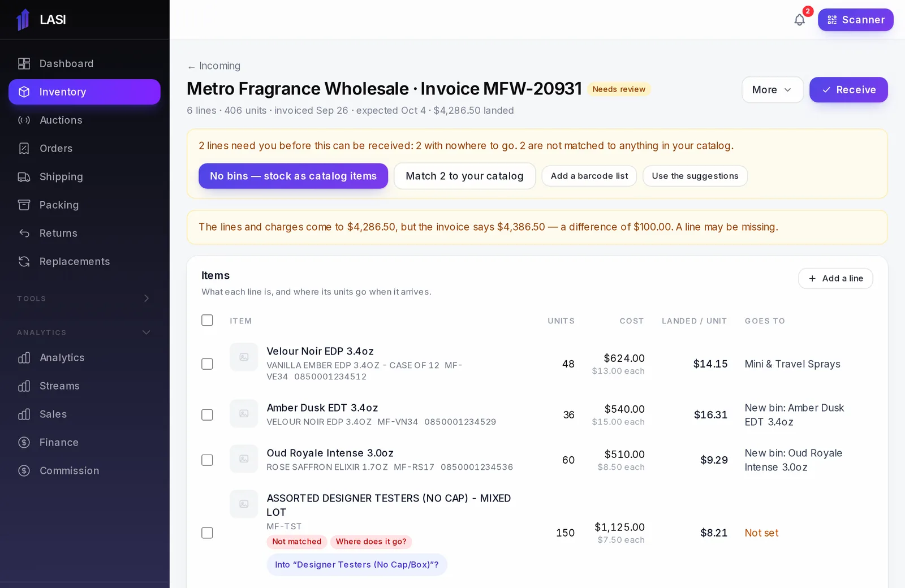Open the Assorted Designer Testers image placeholder

(x=244, y=504)
